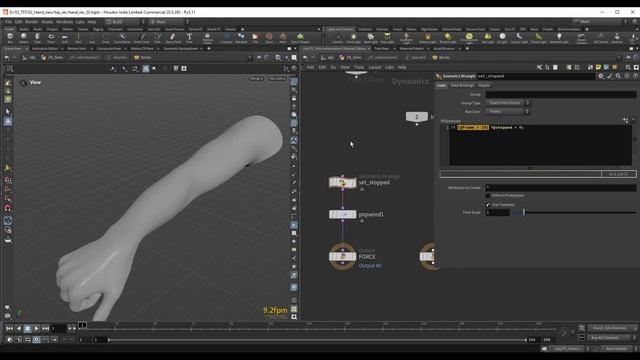Image resolution: width=640 pixels, height=360 pixels.
Task: Open the parameter pane gear menu
Action: point(601,76)
